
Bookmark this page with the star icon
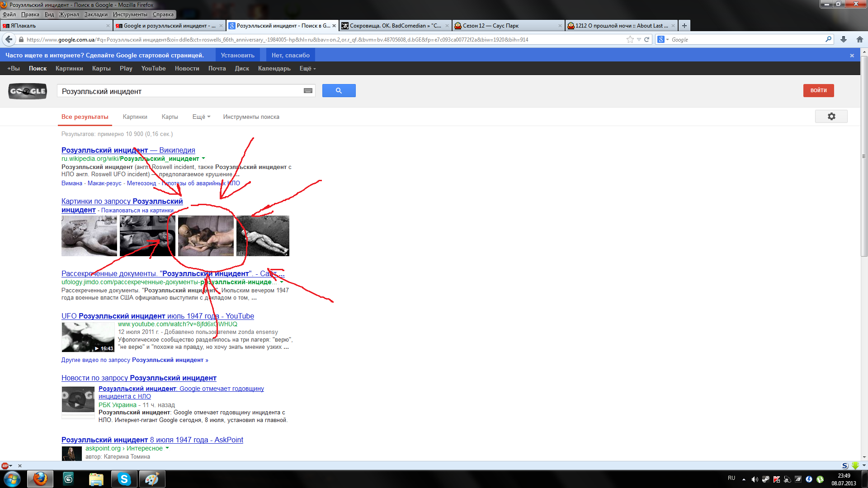tap(630, 40)
